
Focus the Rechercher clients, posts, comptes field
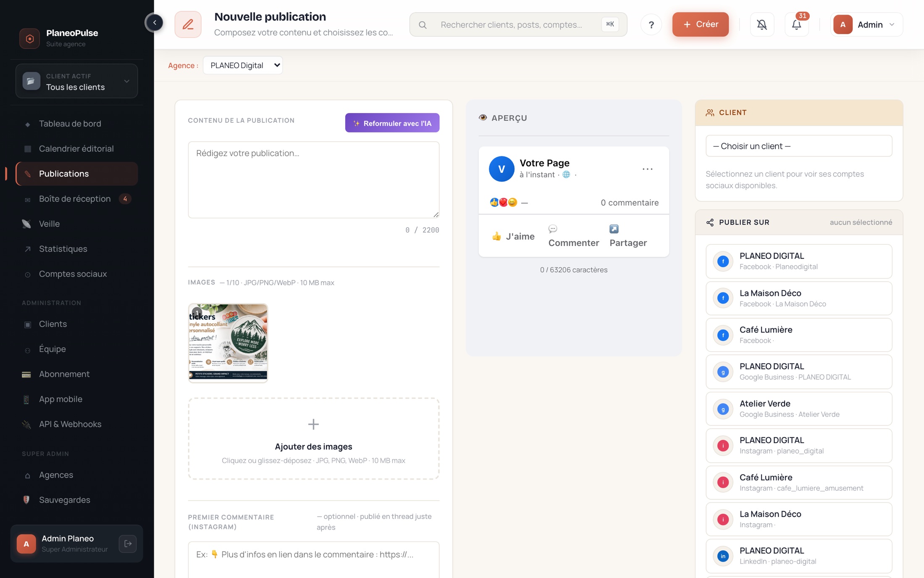point(518,24)
